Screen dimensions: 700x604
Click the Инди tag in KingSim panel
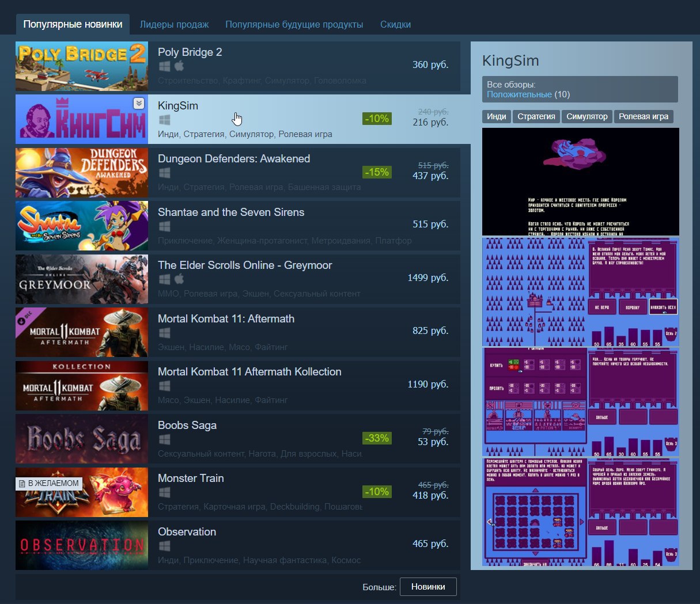point(496,116)
